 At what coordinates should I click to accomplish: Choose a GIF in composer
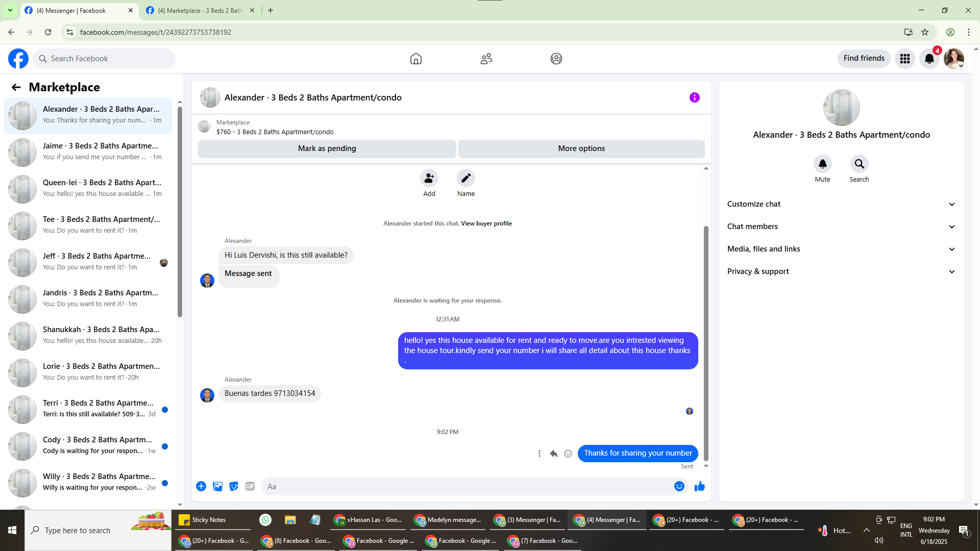(250, 486)
